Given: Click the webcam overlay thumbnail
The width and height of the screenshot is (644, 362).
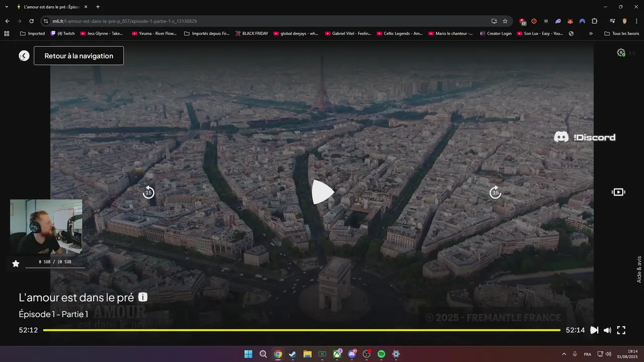Looking at the screenshot, I should (x=46, y=227).
